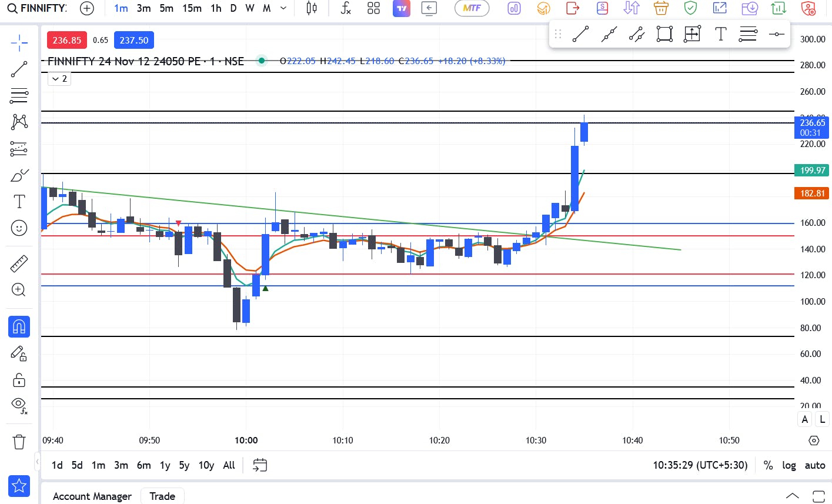The image size is (832, 504).
Task: Click the purple up-down arrows icon
Action: click(x=631, y=8)
